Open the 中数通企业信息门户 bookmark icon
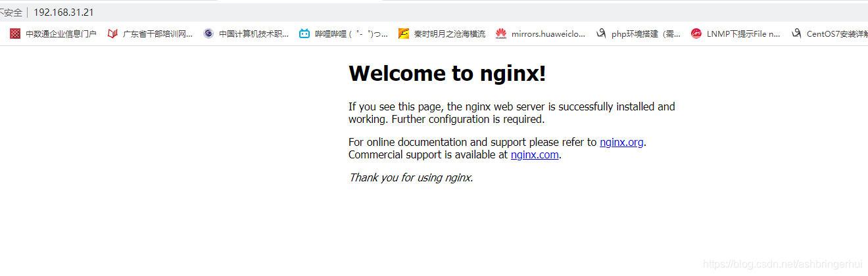 pos(15,34)
